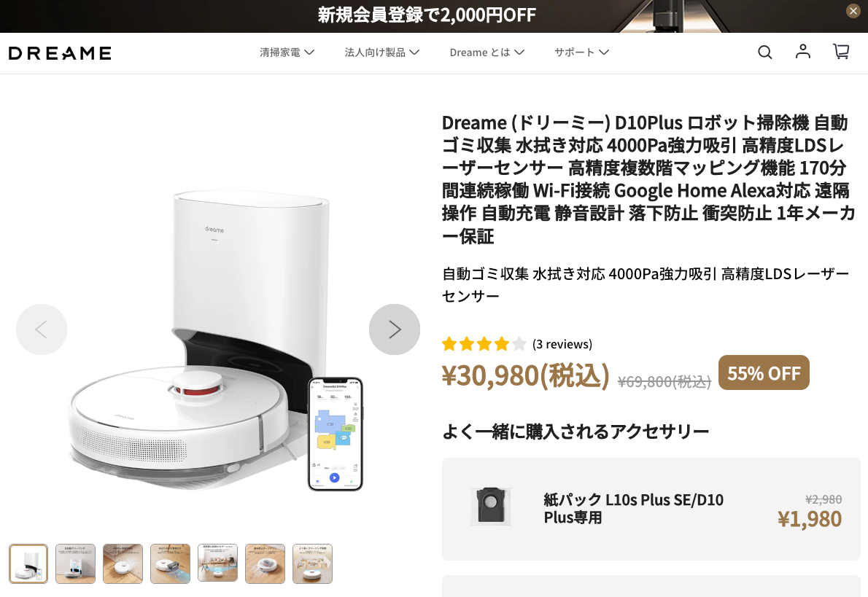The image size is (868, 597).
Task: Click the paper pack accessory image
Action: point(490,507)
